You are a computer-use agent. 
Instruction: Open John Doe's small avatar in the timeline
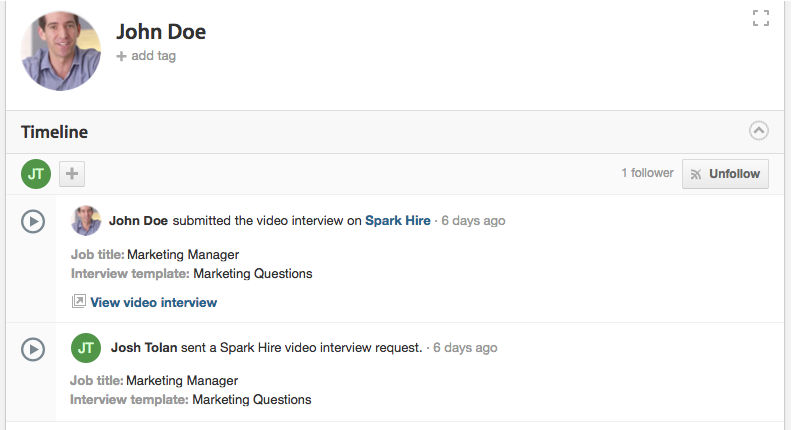87,221
